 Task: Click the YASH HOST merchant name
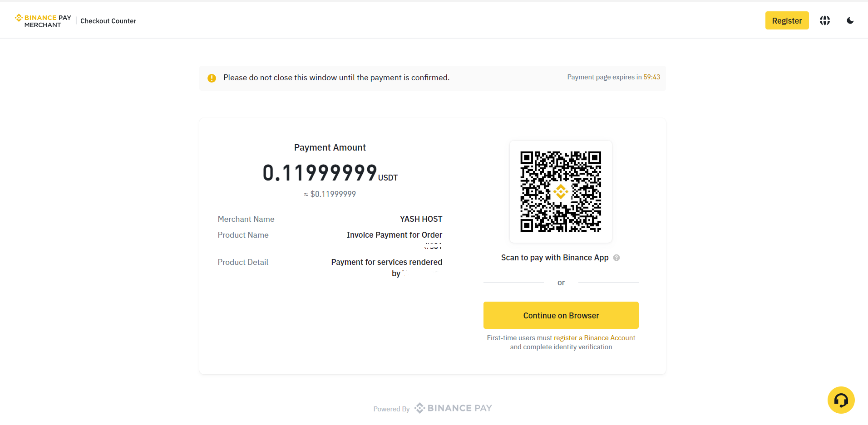421,219
